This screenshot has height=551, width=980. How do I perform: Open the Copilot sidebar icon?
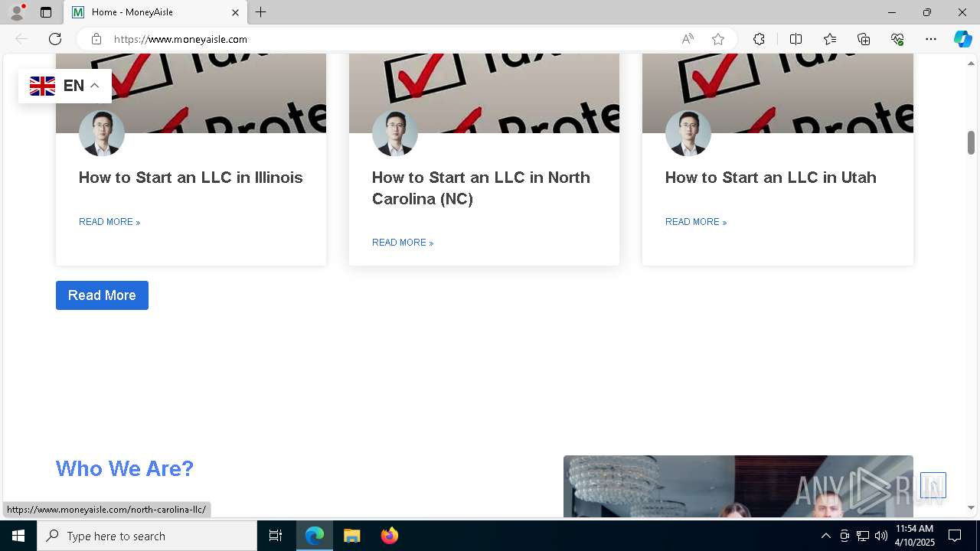click(962, 39)
